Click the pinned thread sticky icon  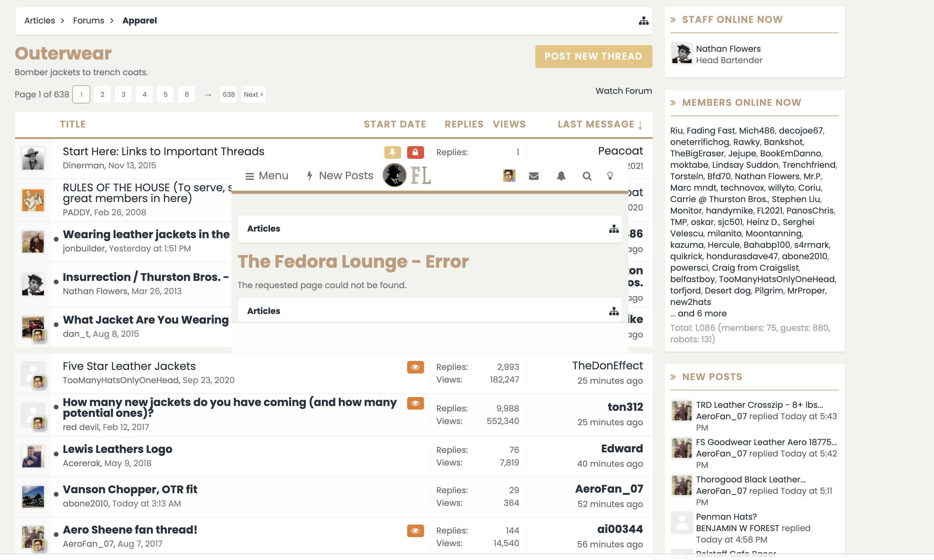(x=392, y=152)
